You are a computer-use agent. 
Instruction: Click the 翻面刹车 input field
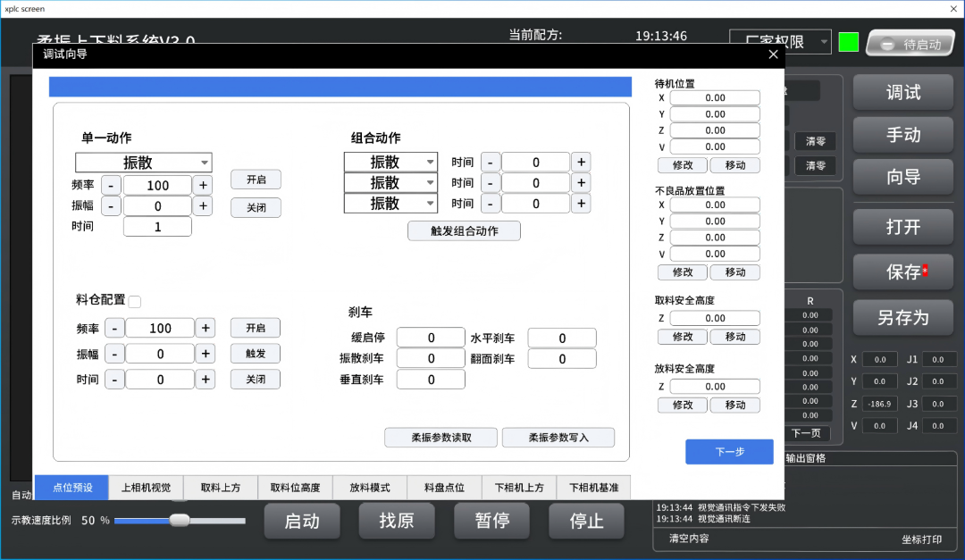[562, 359]
